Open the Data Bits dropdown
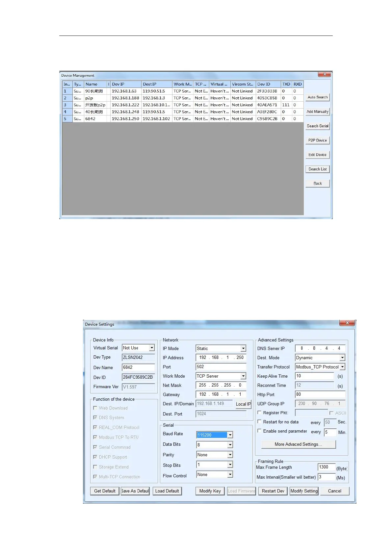This screenshot has width=392, height=554. point(230,445)
